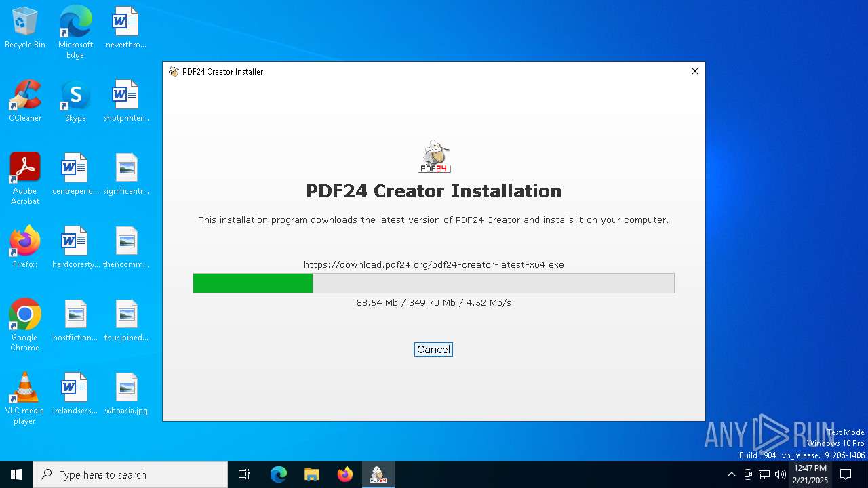868x488 pixels.
Task: Select the CCleaner desktop shortcut
Action: (x=25, y=102)
